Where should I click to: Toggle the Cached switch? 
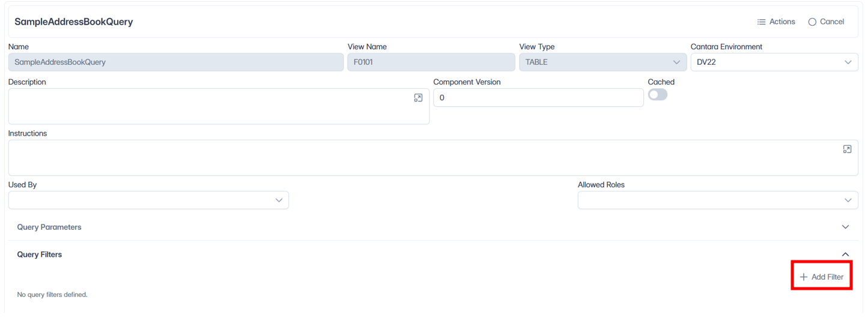658,95
